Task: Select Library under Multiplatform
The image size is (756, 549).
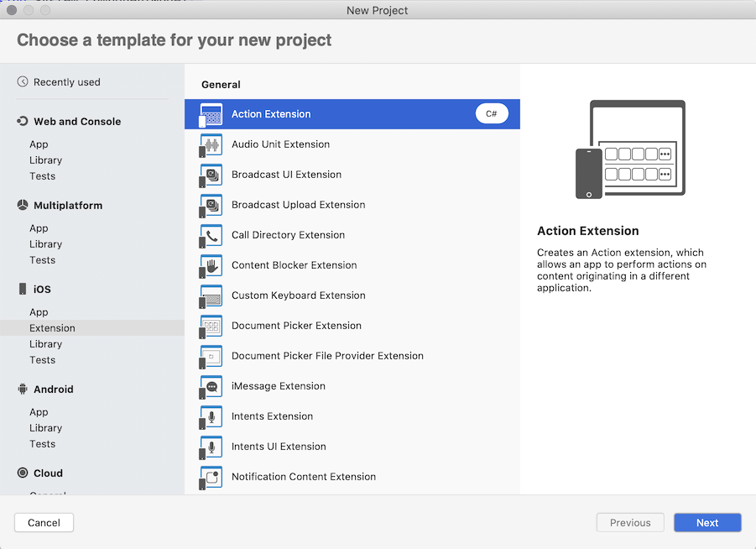Action: point(46,244)
